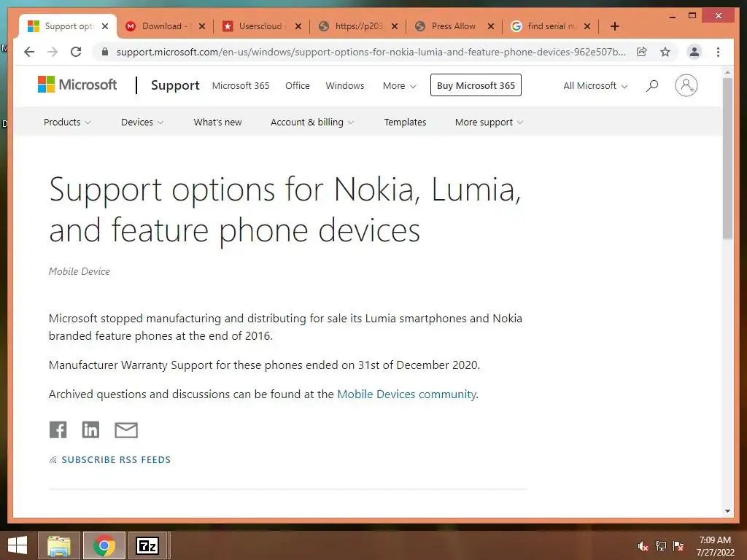Click Buy Microsoft 365 button
This screenshot has height=560, width=747.
click(476, 85)
